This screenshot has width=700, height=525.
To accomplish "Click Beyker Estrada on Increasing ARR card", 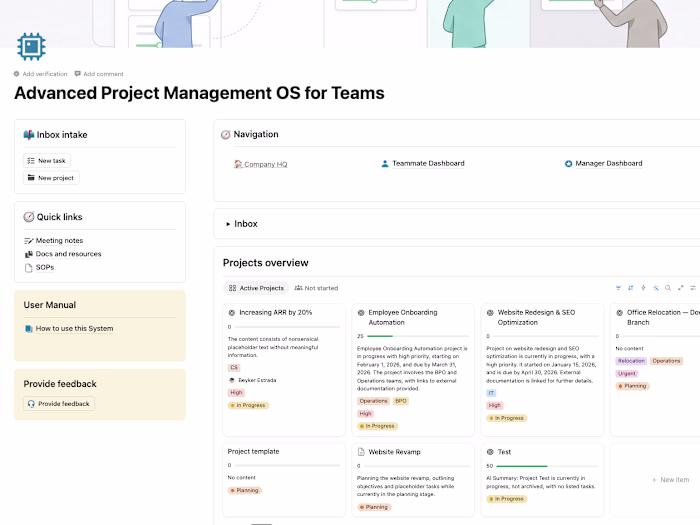I will click(252, 380).
